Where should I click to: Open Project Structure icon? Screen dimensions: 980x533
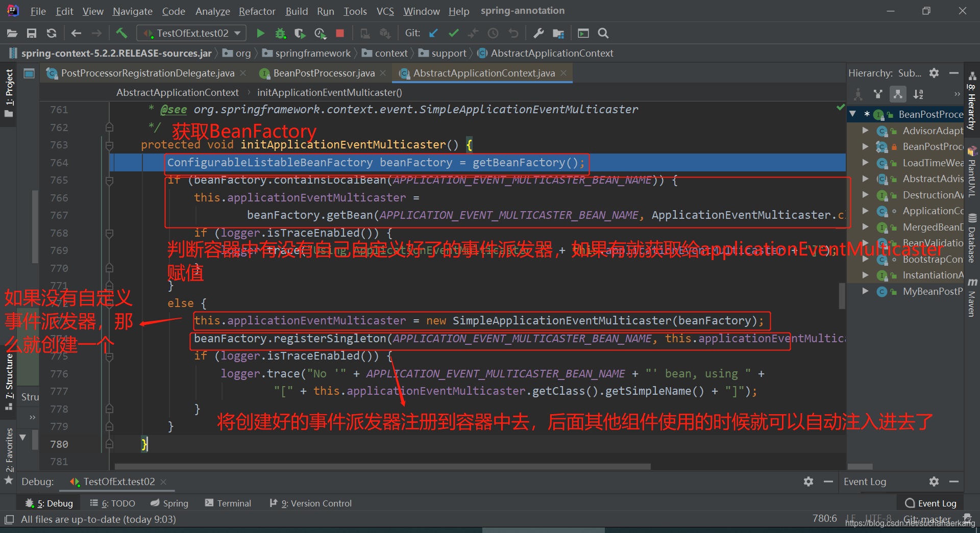558,33
